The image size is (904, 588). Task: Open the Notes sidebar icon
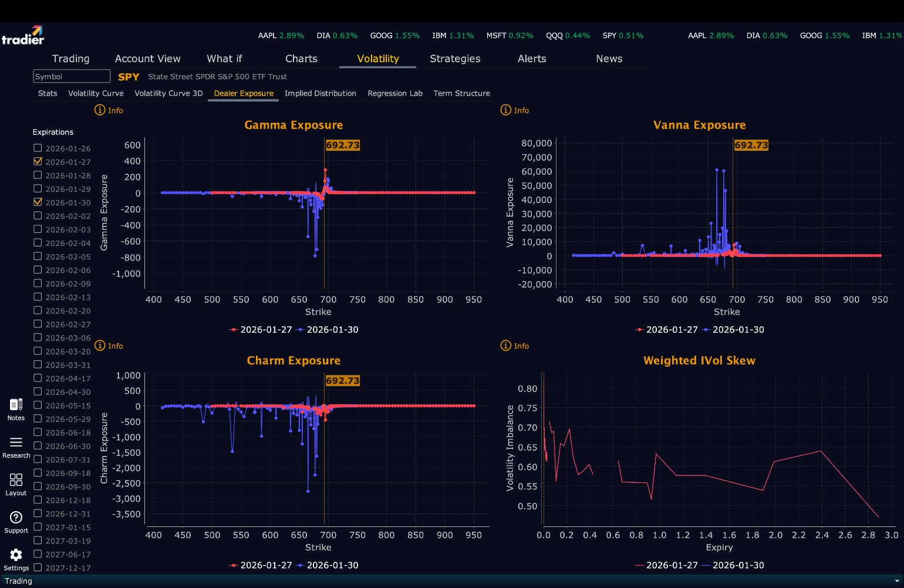point(16,405)
